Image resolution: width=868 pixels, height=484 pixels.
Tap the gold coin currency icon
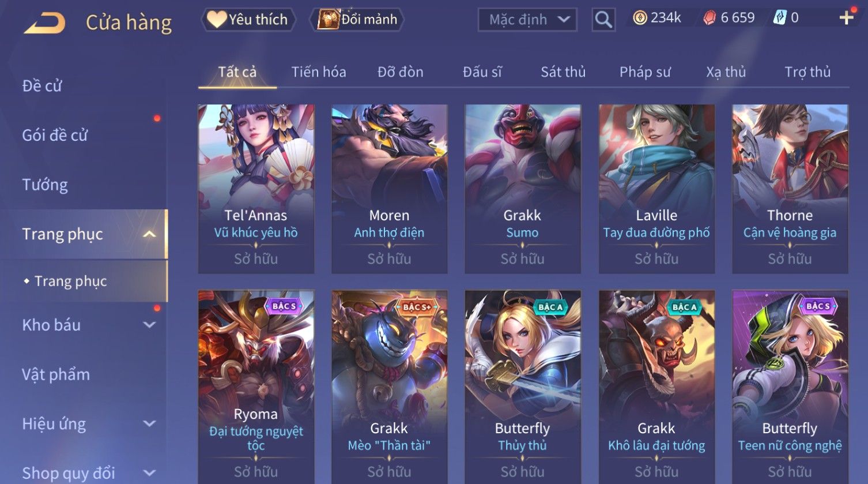tap(640, 18)
